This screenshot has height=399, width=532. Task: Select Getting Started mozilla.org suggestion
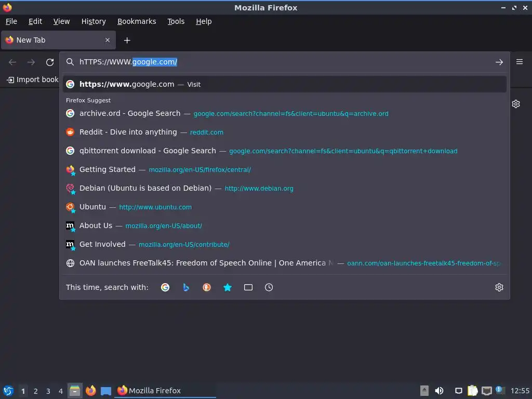[x=285, y=169]
